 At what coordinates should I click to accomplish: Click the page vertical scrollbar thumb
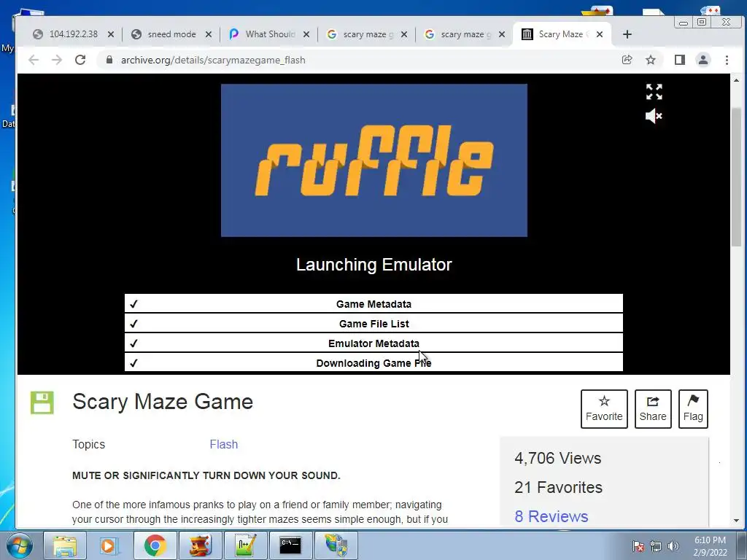click(736, 177)
